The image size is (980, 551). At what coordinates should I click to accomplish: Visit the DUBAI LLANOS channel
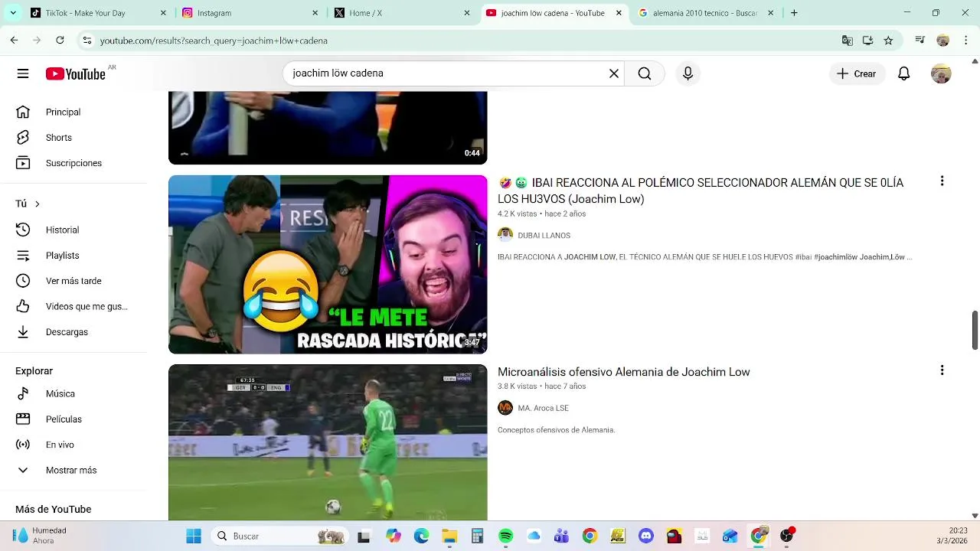coord(544,236)
